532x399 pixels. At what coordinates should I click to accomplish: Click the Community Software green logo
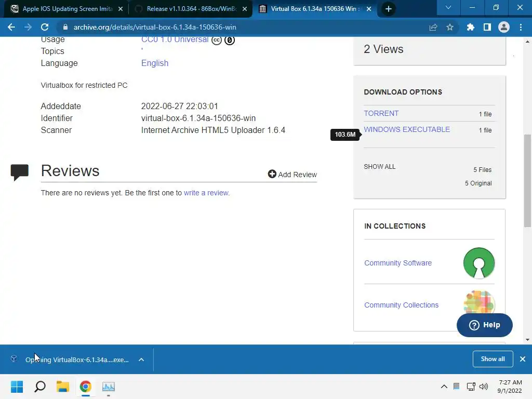(x=478, y=263)
